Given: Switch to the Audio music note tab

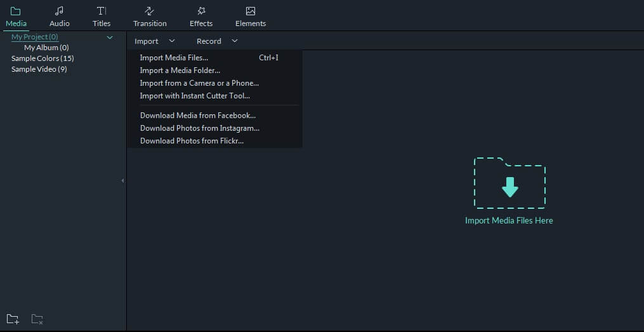Looking at the screenshot, I should coord(59,11).
